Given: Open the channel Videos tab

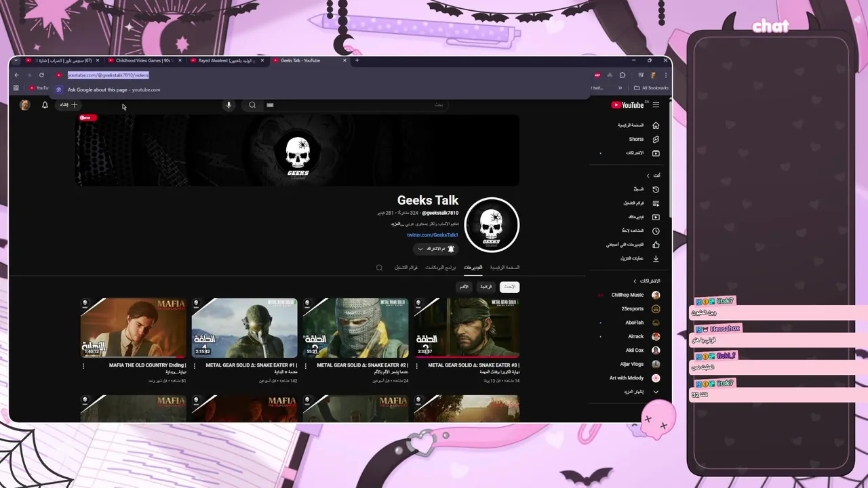Looking at the screenshot, I should tap(473, 268).
